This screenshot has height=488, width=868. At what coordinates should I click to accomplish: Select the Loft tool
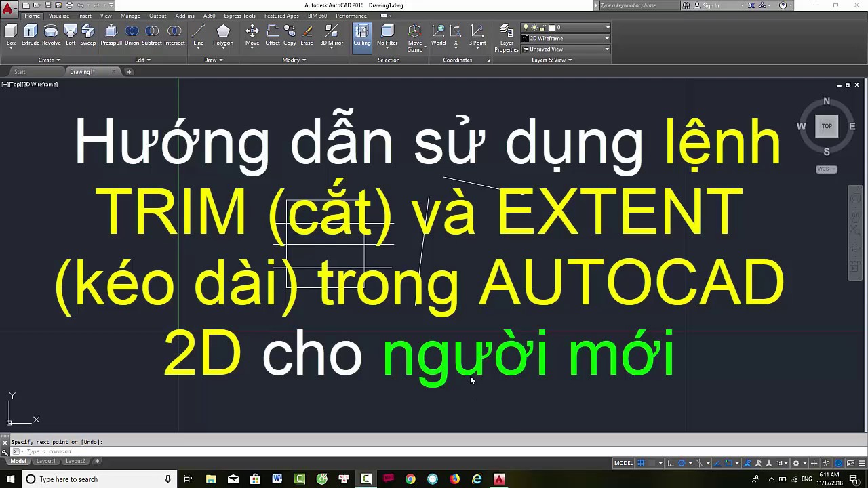(x=71, y=35)
